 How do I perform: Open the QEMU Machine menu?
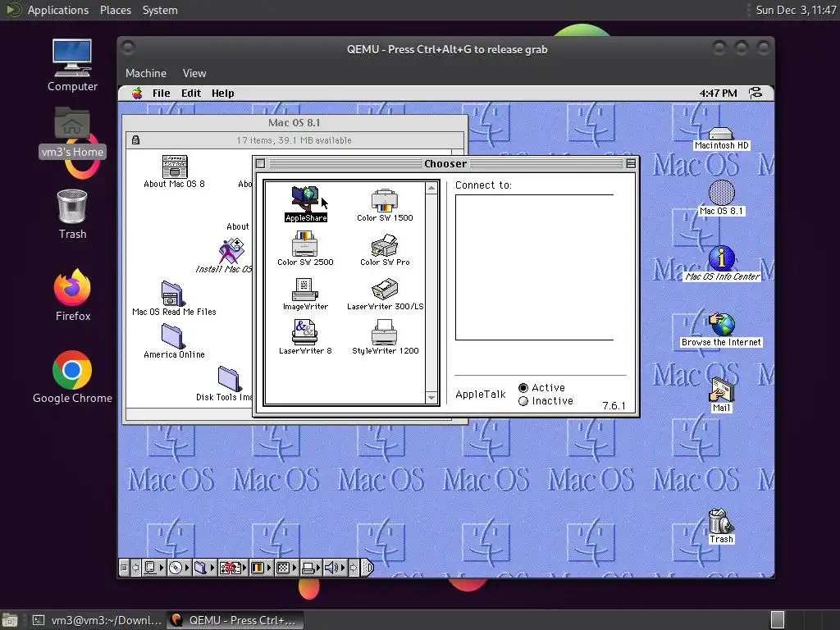tap(146, 73)
